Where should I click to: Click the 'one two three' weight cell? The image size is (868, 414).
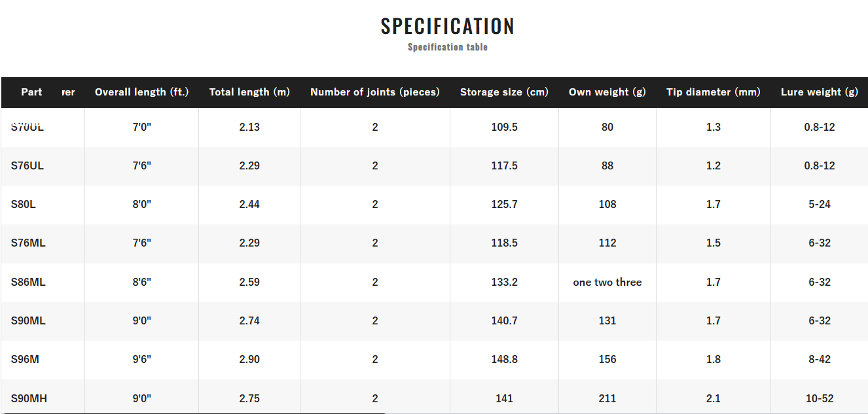607,283
